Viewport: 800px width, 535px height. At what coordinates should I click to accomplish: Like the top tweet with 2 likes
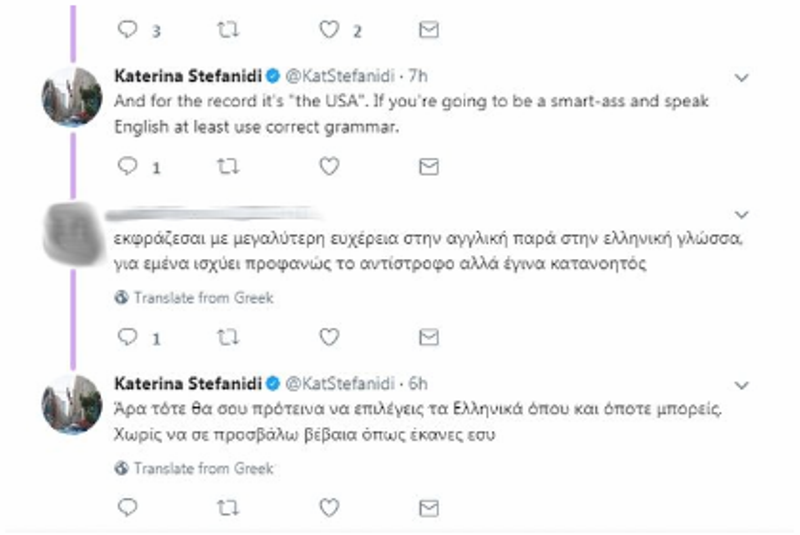coord(328,31)
